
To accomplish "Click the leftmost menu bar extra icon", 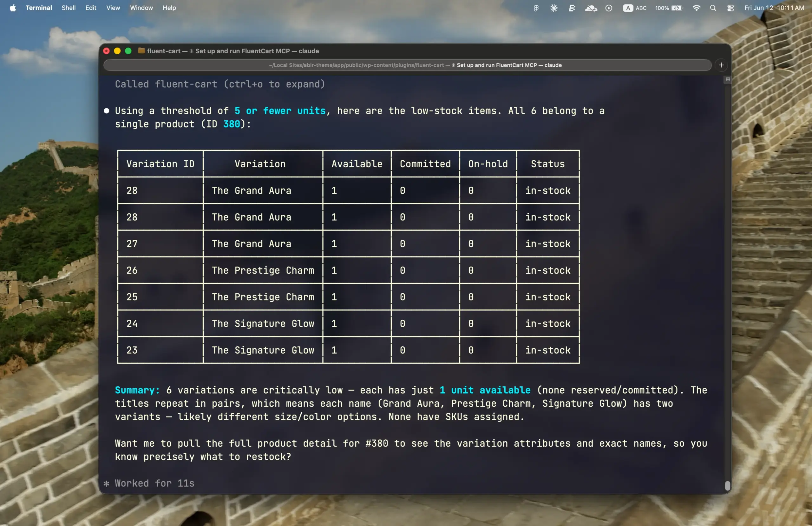I will [x=536, y=8].
